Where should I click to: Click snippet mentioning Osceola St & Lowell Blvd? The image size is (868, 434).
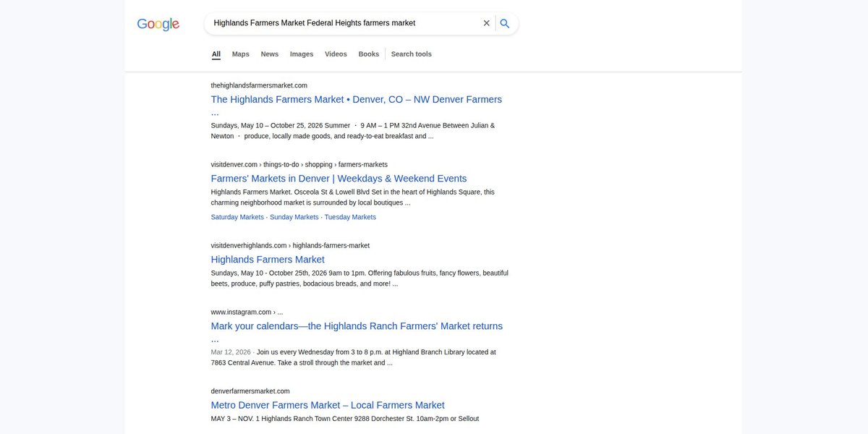tap(353, 197)
